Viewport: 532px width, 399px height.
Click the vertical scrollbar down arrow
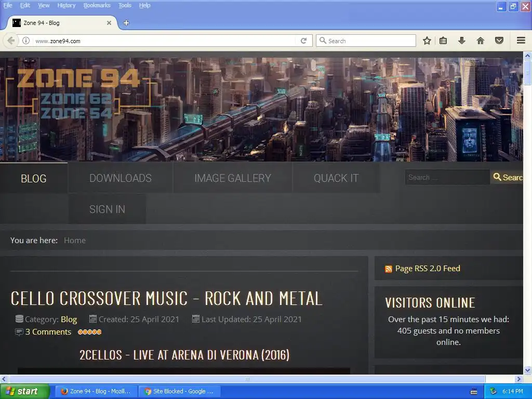[527, 370]
